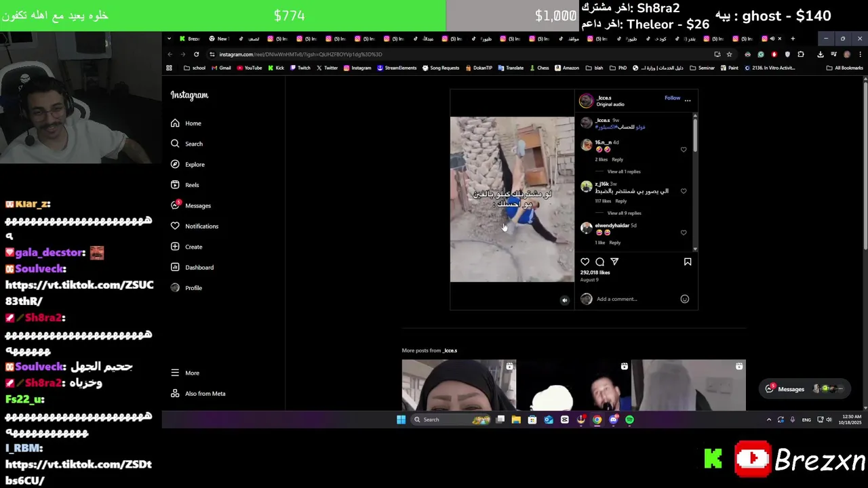Screen dimensions: 868x488
Task: Open the Twitch bookmark
Action: [x=300, y=68]
